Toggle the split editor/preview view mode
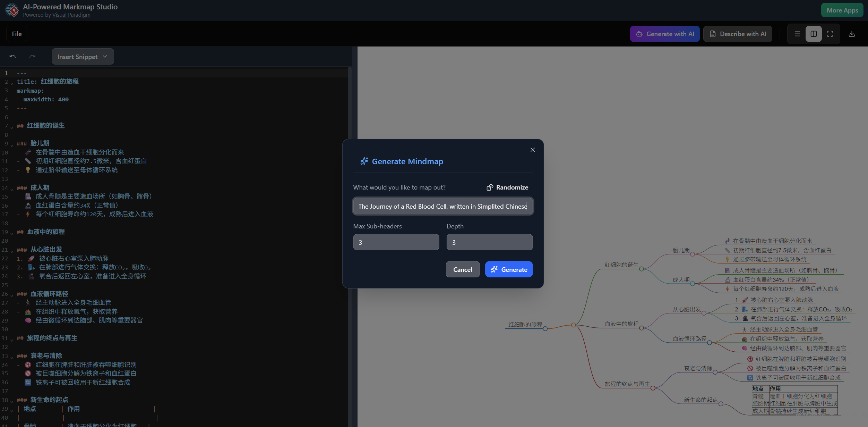868x427 pixels. point(814,34)
